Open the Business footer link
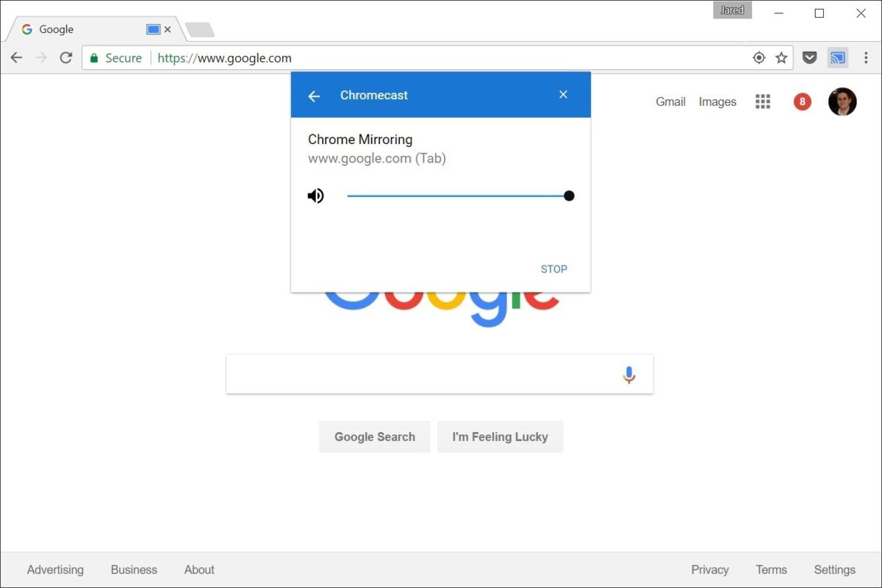Image resolution: width=882 pixels, height=588 pixels. tap(134, 570)
